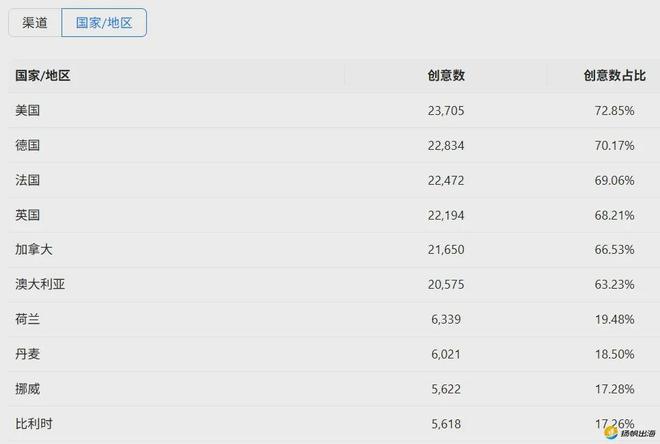Switch to the 渠道 tab
660x444 pixels.
pos(35,22)
